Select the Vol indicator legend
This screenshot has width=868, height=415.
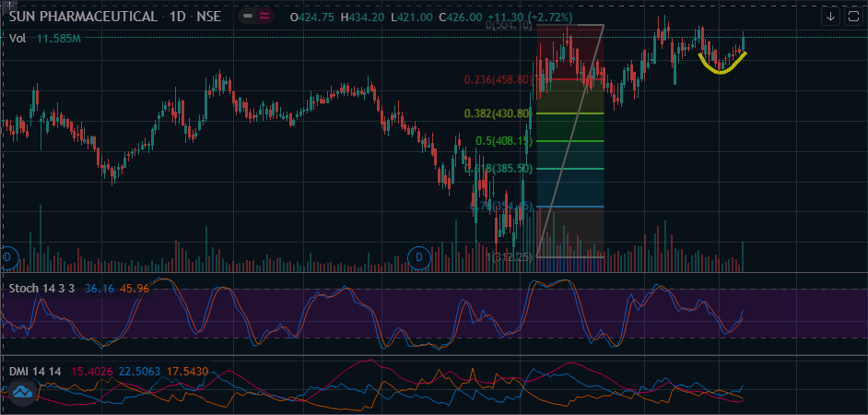[x=18, y=38]
